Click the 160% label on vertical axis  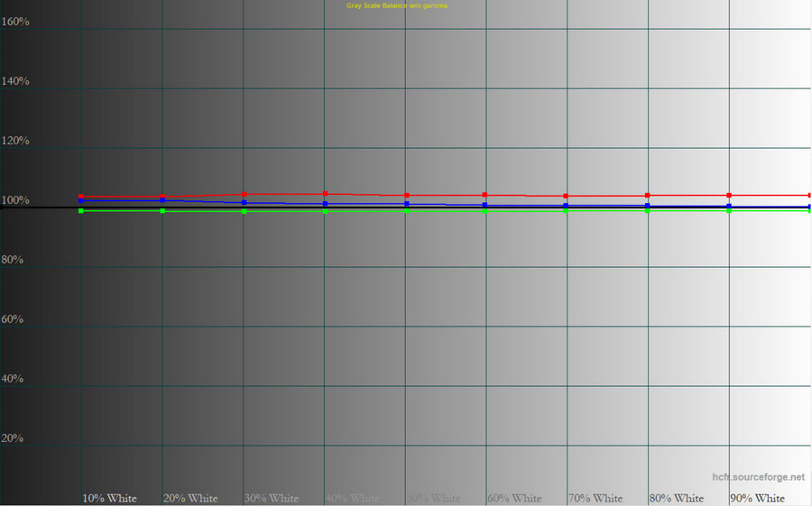pos(15,22)
